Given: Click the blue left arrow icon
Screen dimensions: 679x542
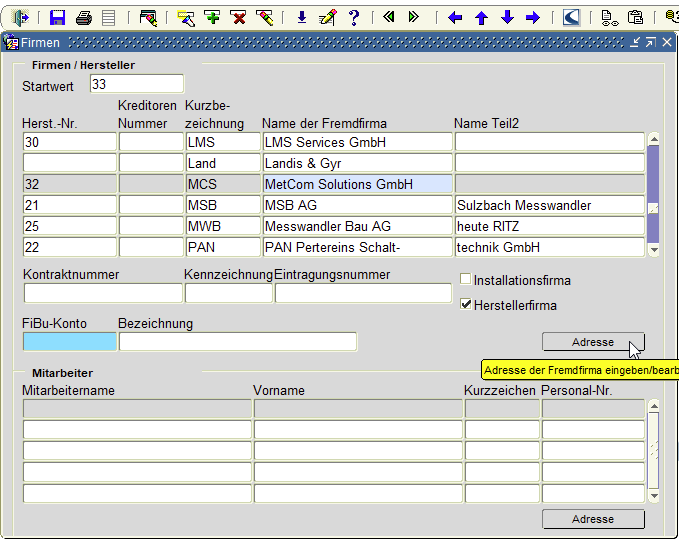Looking at the screenshot, I should pyautogui.click(x=455, y=18).
